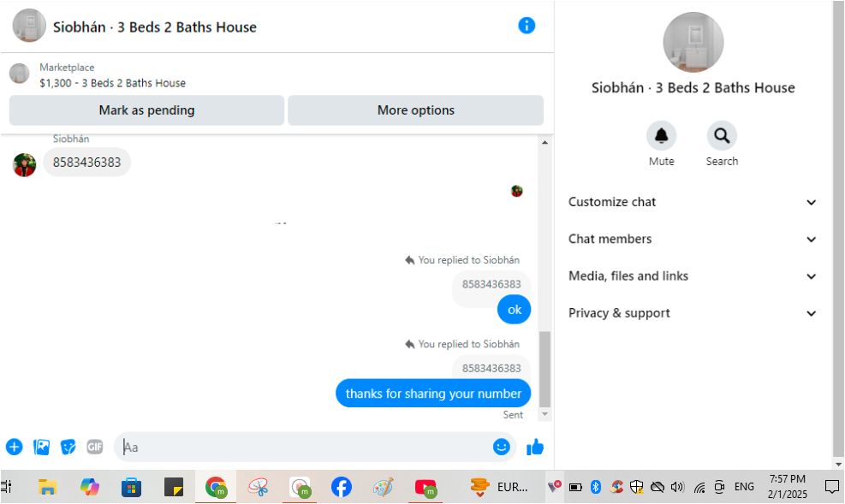Click Siobhán's avatar beside phone number message
Screen dimensions: 845x504
24,165
